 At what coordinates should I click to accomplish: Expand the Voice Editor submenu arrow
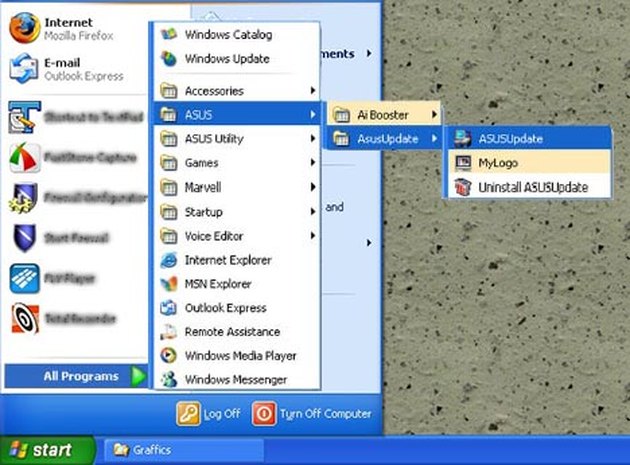(313, 236)
